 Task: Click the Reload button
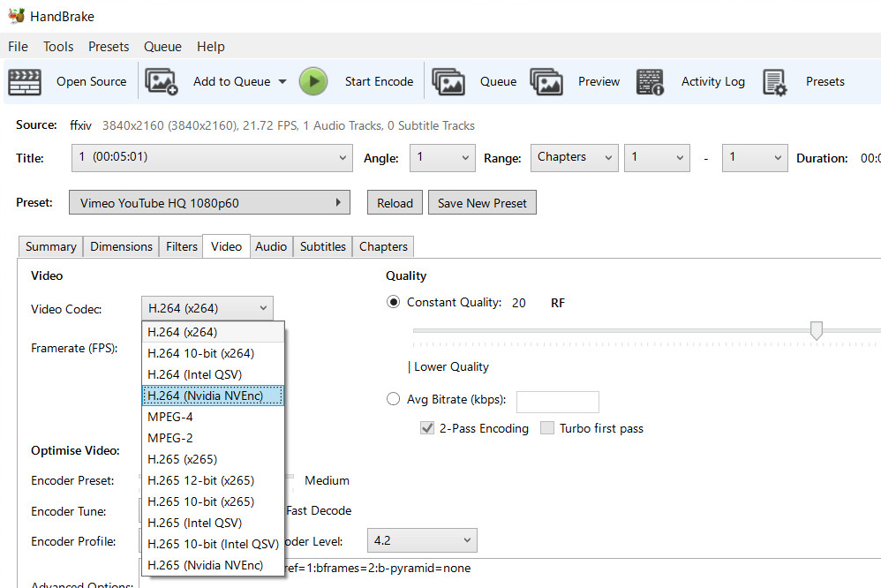coord(395,202)
